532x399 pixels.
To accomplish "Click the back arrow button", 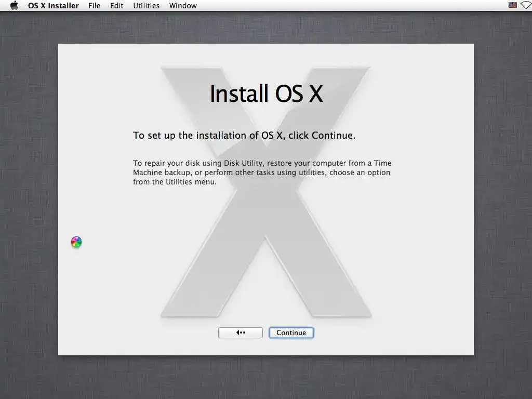I will click(240, 332).
